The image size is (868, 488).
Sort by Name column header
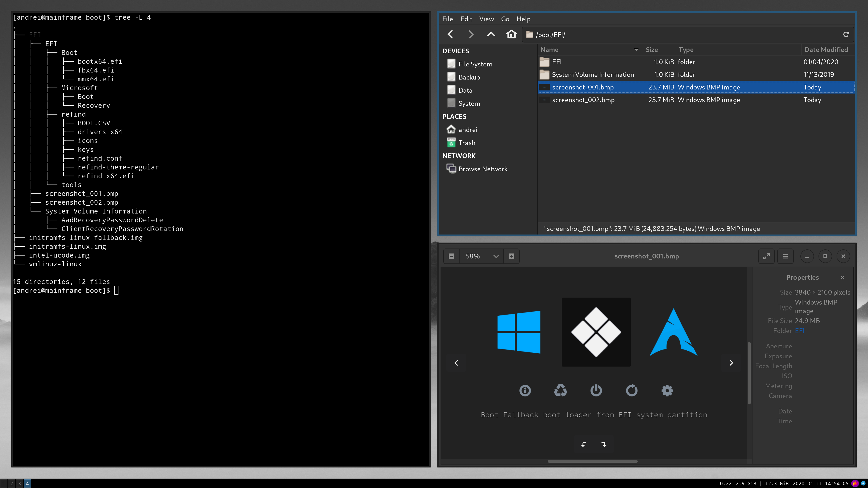point(590,49)
